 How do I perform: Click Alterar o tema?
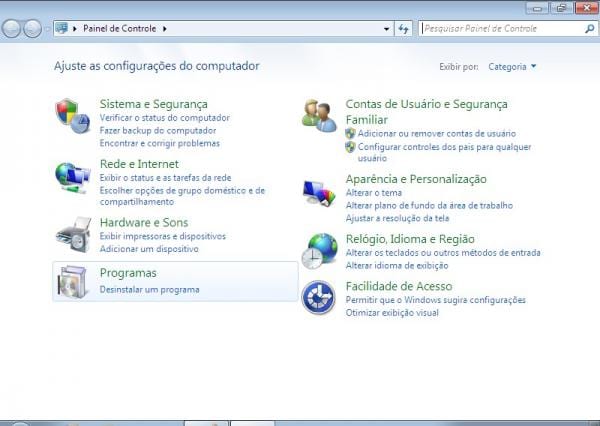(373, 193)
